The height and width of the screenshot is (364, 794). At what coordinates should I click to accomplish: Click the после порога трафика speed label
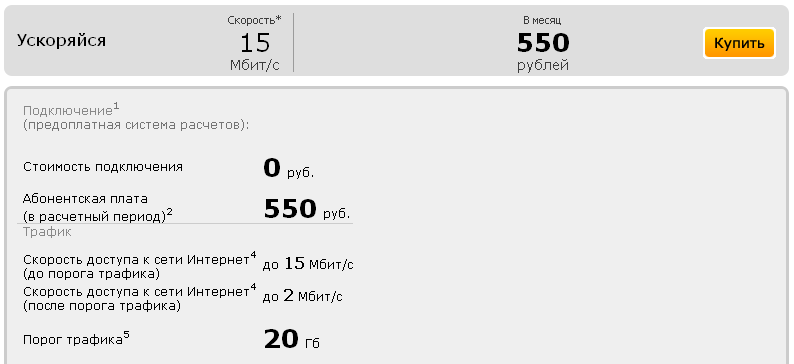pyautogui.click(x=101, y=306)
